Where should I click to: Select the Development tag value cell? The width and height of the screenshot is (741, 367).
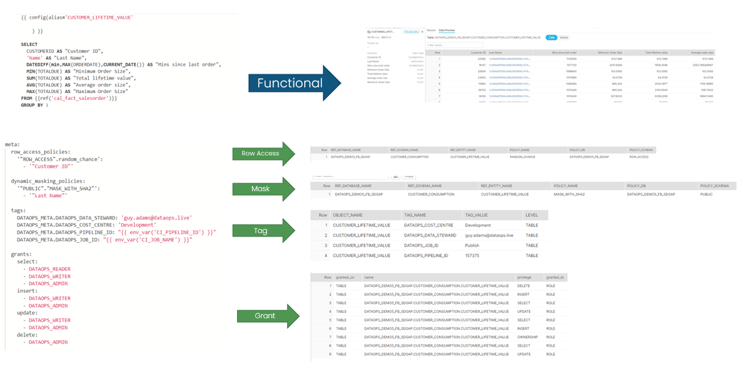pos(477,225)
